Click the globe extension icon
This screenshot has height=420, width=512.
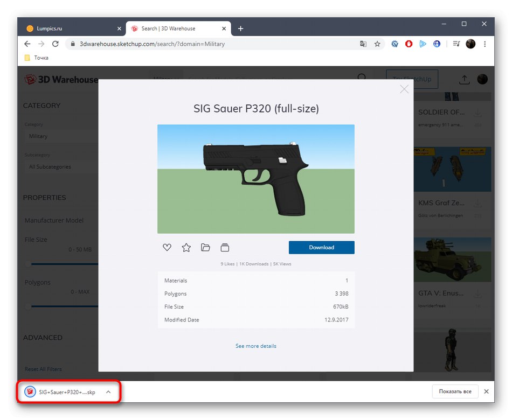[x=437, y=44]
